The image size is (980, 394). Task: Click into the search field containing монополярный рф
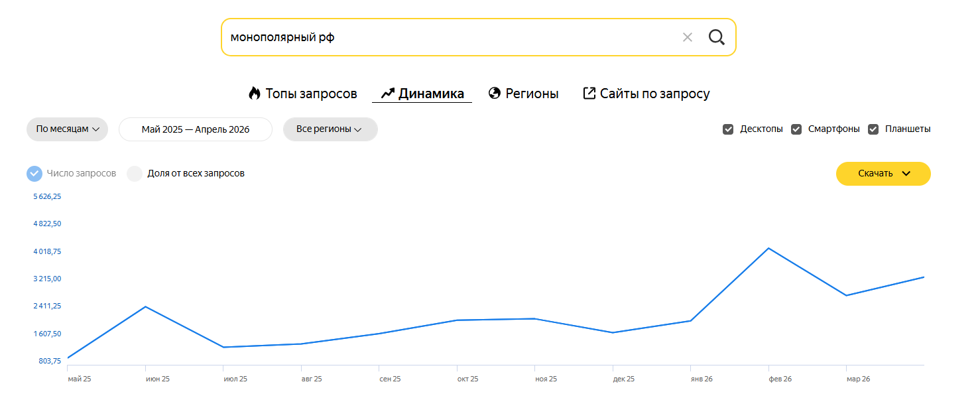[x=451, y=37]
